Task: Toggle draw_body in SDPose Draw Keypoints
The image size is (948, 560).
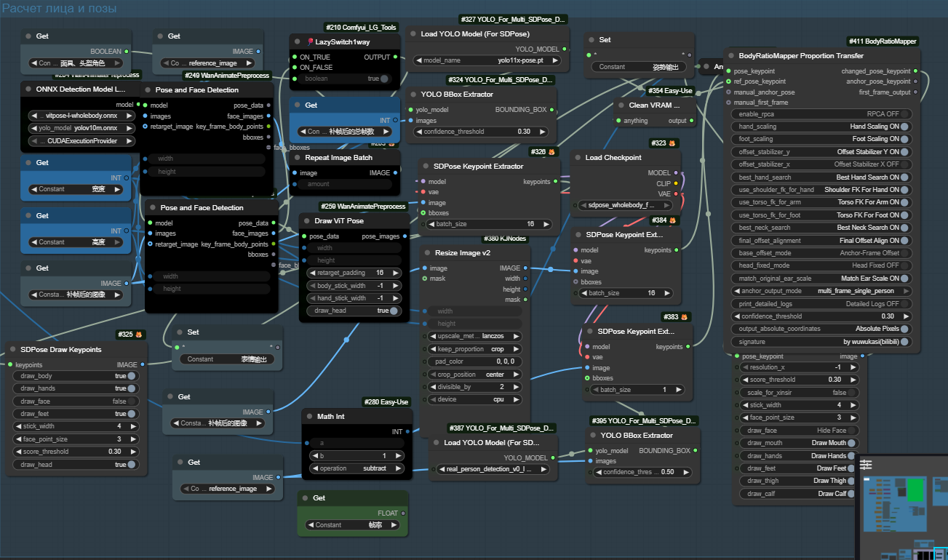Action: click(132, 376)
